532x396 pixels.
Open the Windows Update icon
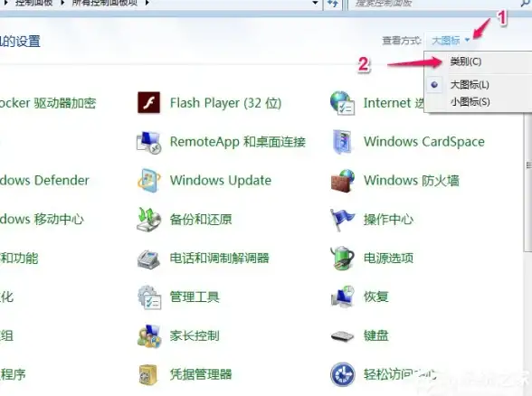[x=148, y=180]
